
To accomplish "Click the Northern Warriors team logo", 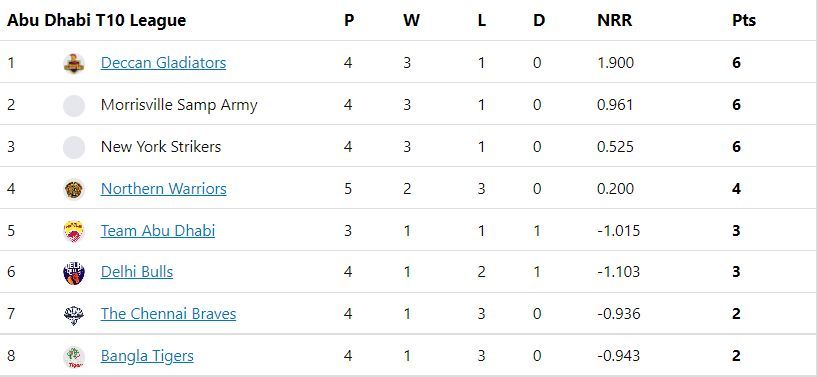I will [x=73, y=189].
